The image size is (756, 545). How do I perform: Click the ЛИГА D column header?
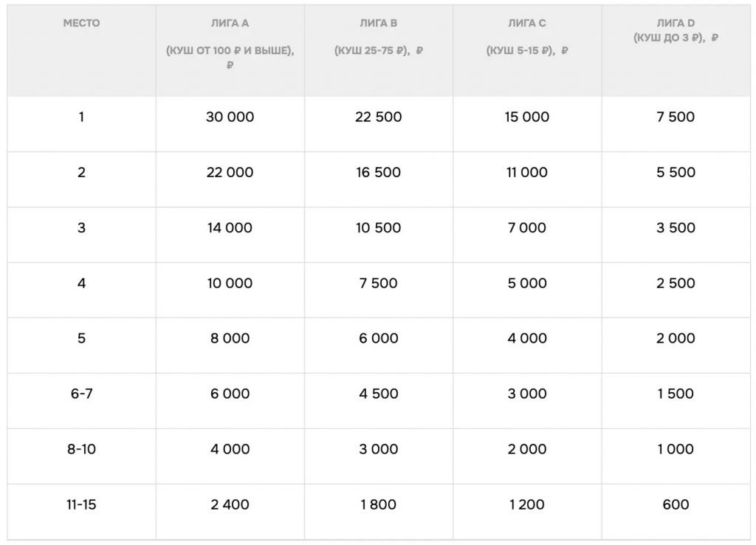point(676,24)
